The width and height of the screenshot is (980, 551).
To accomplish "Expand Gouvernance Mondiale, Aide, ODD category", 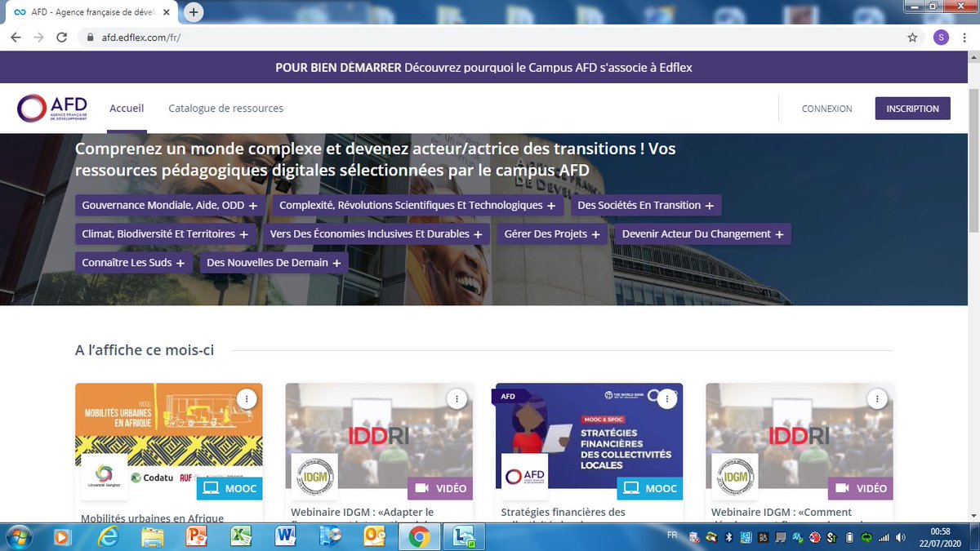I will [x=170, y=205].
